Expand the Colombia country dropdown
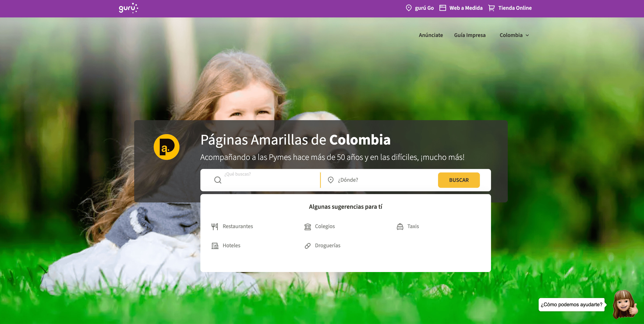Screen dimensions: 644x324 tap(514, 35)
